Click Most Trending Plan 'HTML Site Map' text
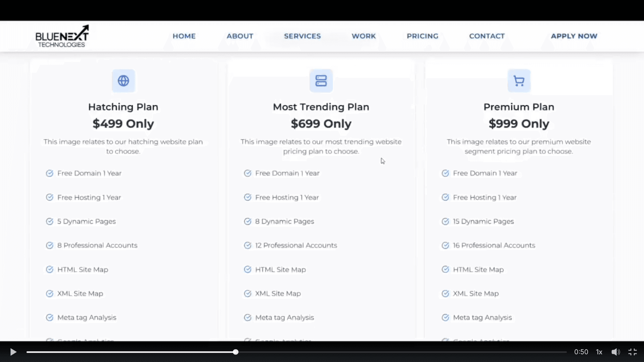The image size is (644, 362). tap(280, 269)
